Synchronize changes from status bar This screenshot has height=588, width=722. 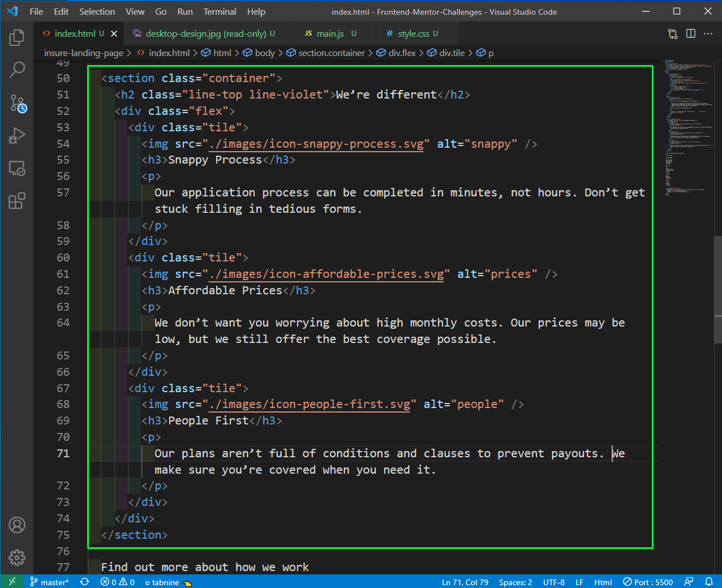coord(85,582)
